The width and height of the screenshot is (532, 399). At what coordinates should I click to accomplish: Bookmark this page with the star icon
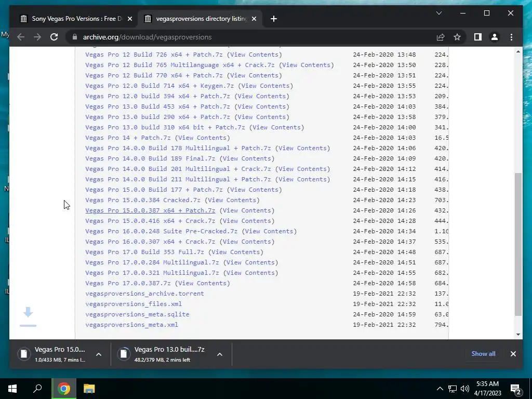point(457,37)
